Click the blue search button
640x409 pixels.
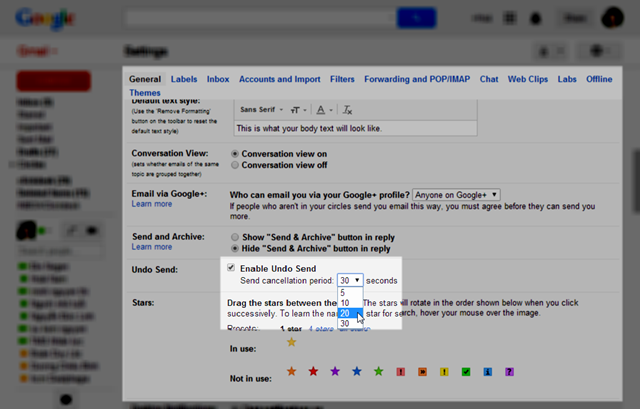click(x=416, y=18)
